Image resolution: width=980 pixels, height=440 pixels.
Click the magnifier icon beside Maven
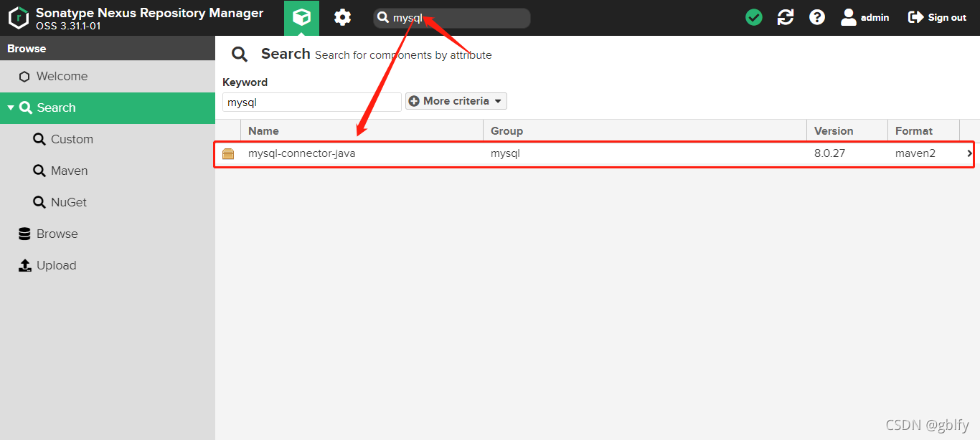coord(39,171)
